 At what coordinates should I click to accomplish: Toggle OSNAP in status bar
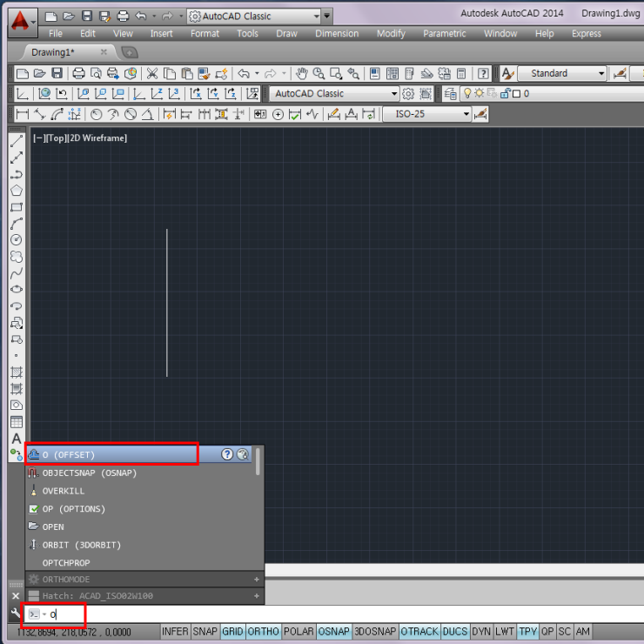pos(333,632)
